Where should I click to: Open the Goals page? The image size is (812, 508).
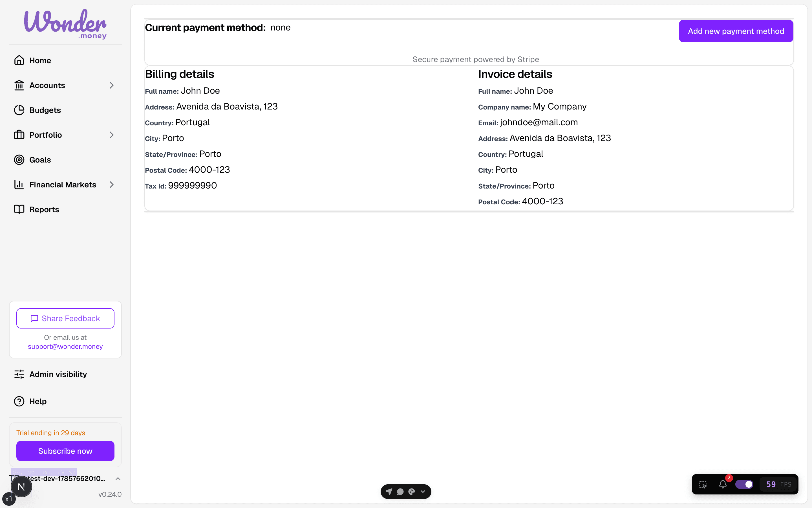click(65, 160)
